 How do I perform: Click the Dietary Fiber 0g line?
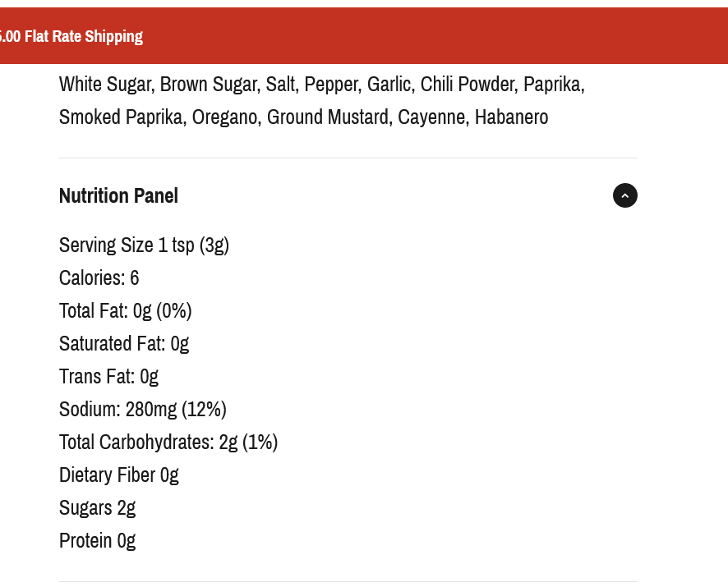click(x=118, y=475)
